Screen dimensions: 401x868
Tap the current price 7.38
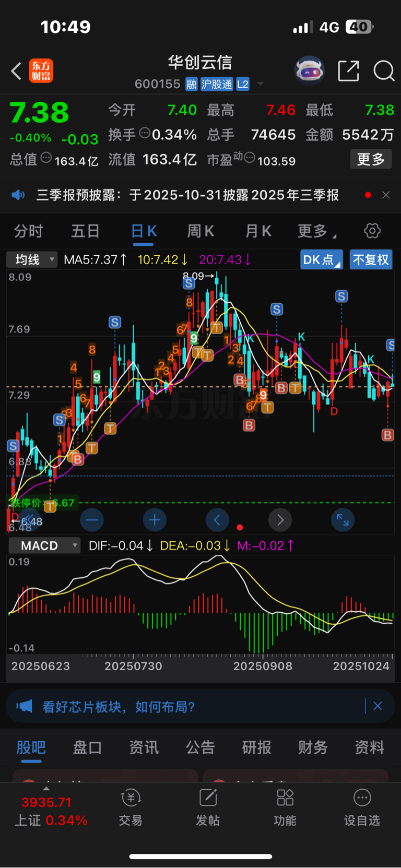[x=39, y=113]
